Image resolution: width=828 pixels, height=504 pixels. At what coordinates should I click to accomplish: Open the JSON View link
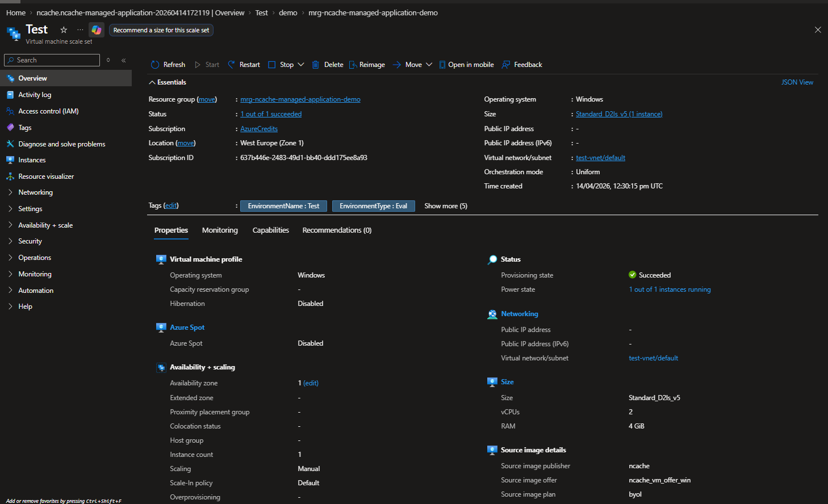tap(797, 82)
